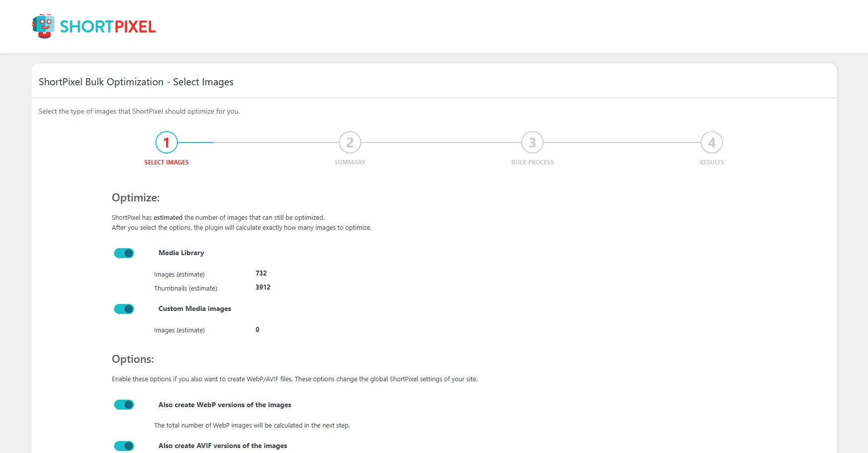Viewport: 868px width, 453px height.
Task: Click the ShortPixel robot logo
Action: coord(44,24)
